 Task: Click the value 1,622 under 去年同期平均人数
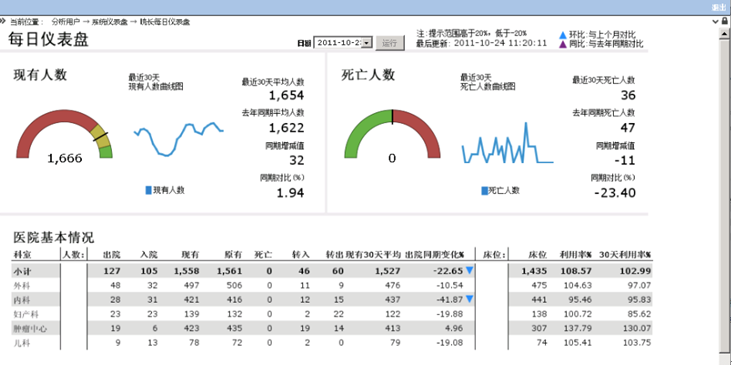[286, 127]
